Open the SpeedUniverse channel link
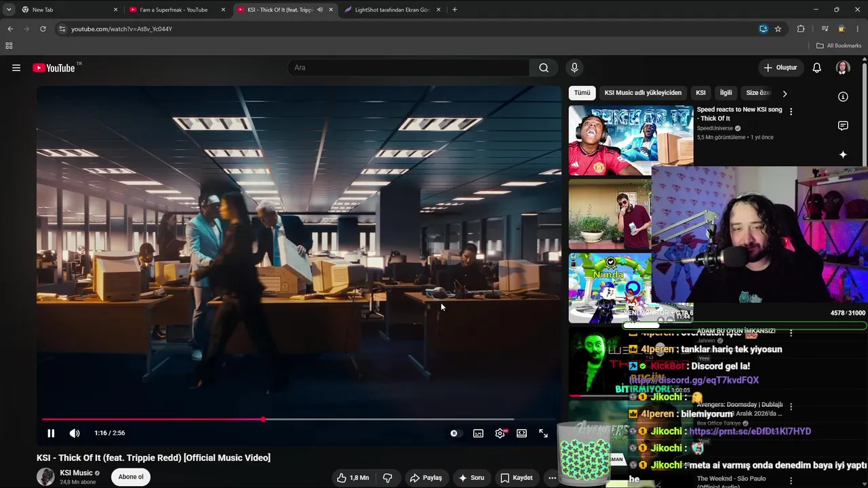Screen dimensions: 868x488 click(x=715, y=128)
